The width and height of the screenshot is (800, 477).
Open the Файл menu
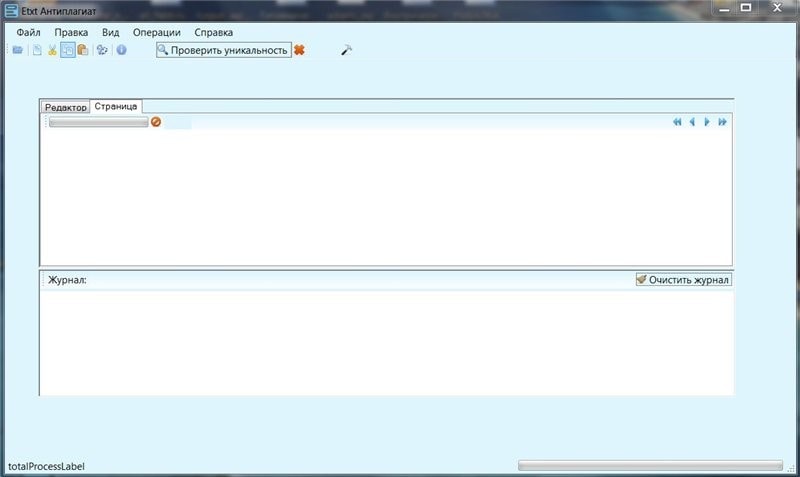pyautogui.click(x=28, y=32)
